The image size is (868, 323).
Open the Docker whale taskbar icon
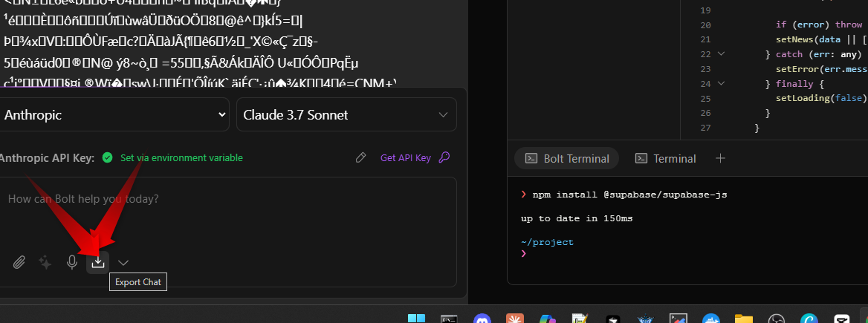[711, 319]
